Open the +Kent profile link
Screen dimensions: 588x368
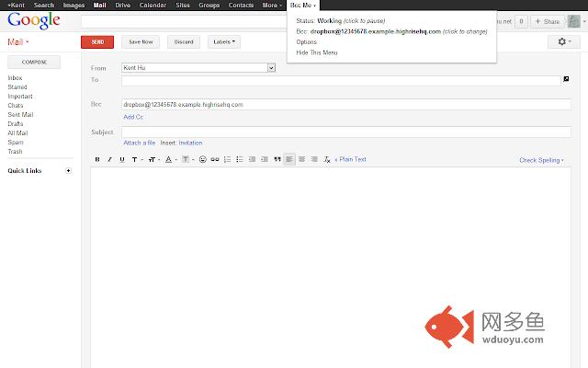pos(16,6)
